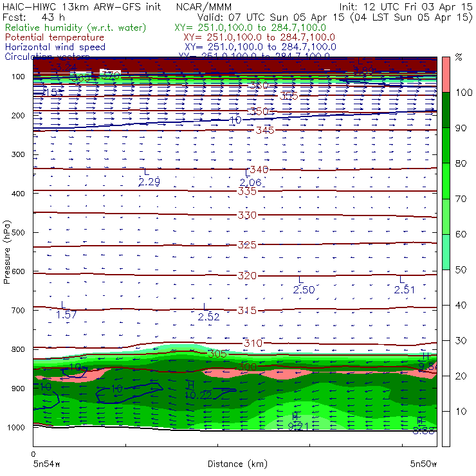Click the red 'Potential temperature' legend label
The image size is (476, 476).
[55, 37]
